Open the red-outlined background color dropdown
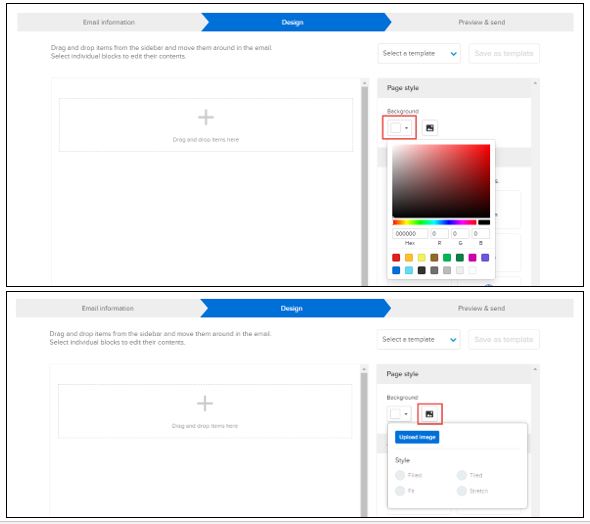590x524 pixels. pos(399,128)
